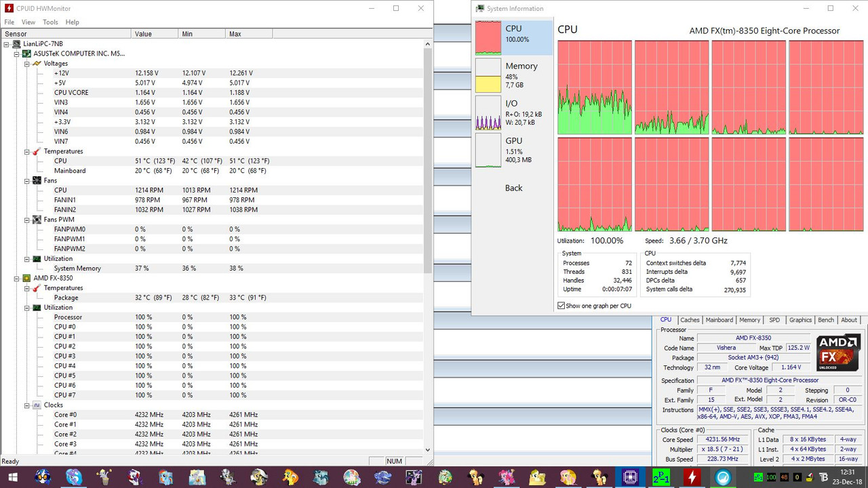
Task: Click the AMD FX logo in CPU-Z
Action: pos(837,352)
